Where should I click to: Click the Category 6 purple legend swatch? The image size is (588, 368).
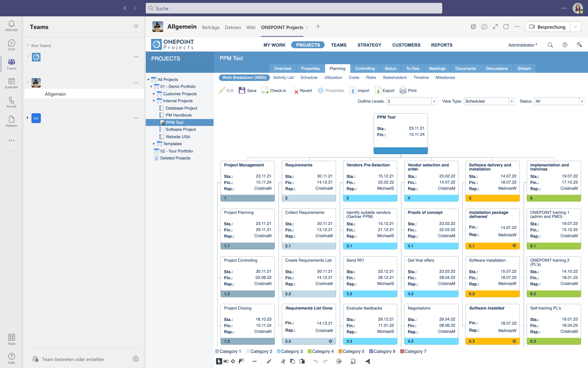click(x=371, y=351)
